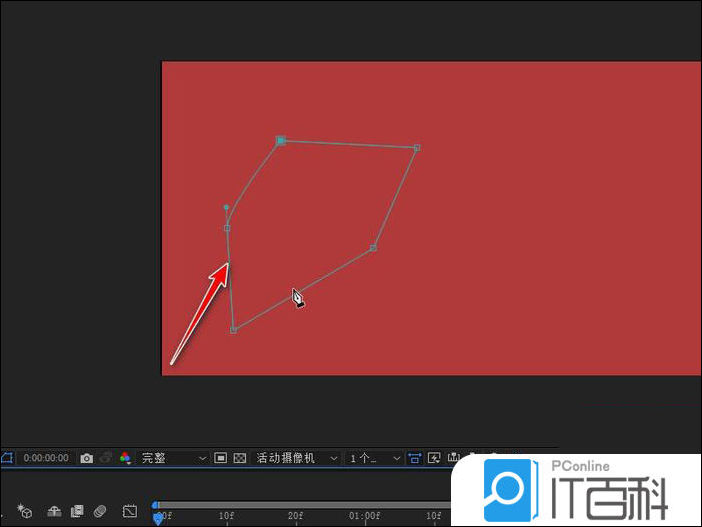Take a snapshot with the camera icon
The height and width of the screenshot is (527, 702).
(x=86, y=458)
